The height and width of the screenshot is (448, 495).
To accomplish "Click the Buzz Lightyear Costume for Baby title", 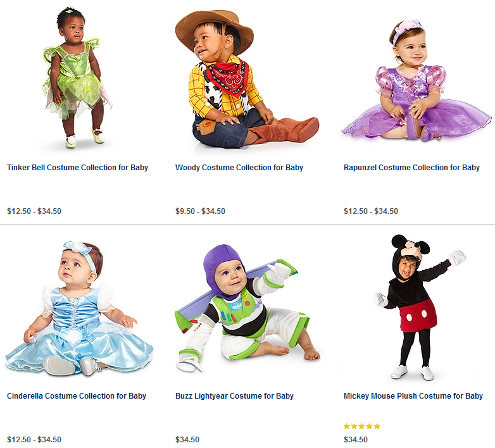I will click(234, 396).
